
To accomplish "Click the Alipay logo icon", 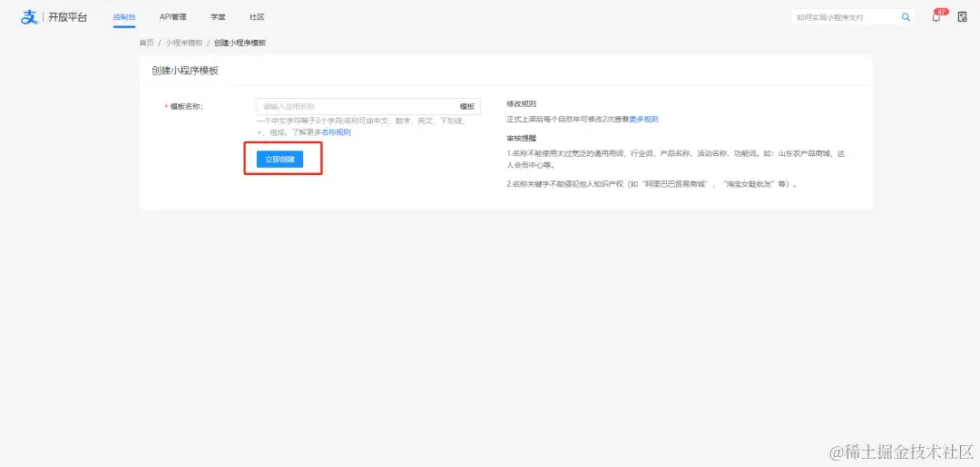I will [x=29, y=17].
